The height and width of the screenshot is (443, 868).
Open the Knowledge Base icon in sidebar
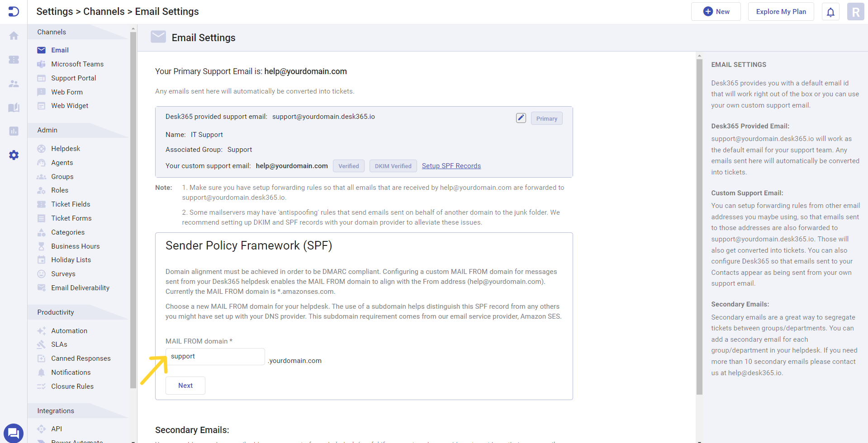point(14,108)
